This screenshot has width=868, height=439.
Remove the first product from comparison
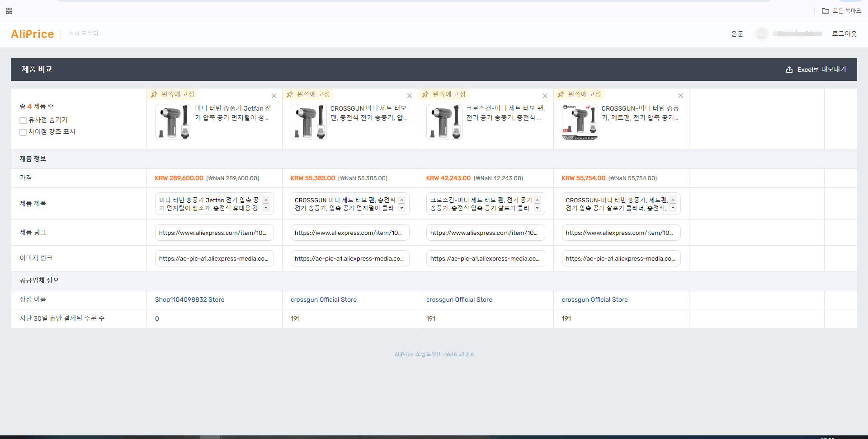274,96
